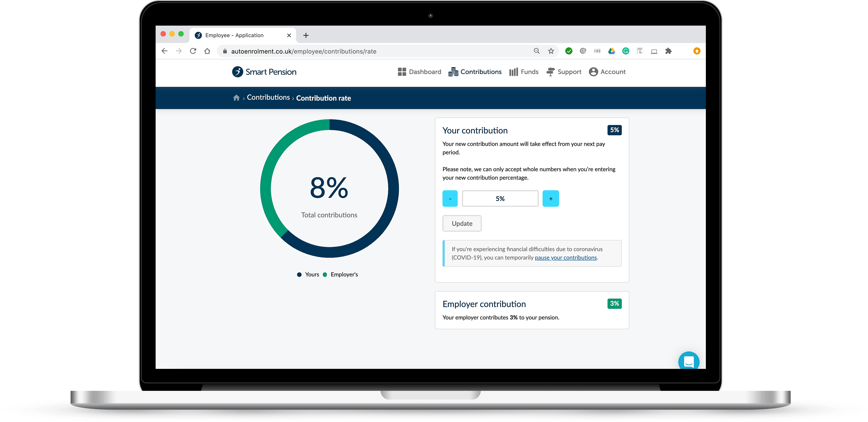The image size is (868, 422).
Task: Close the Employee - Application tab
Action: click(289, 35)
